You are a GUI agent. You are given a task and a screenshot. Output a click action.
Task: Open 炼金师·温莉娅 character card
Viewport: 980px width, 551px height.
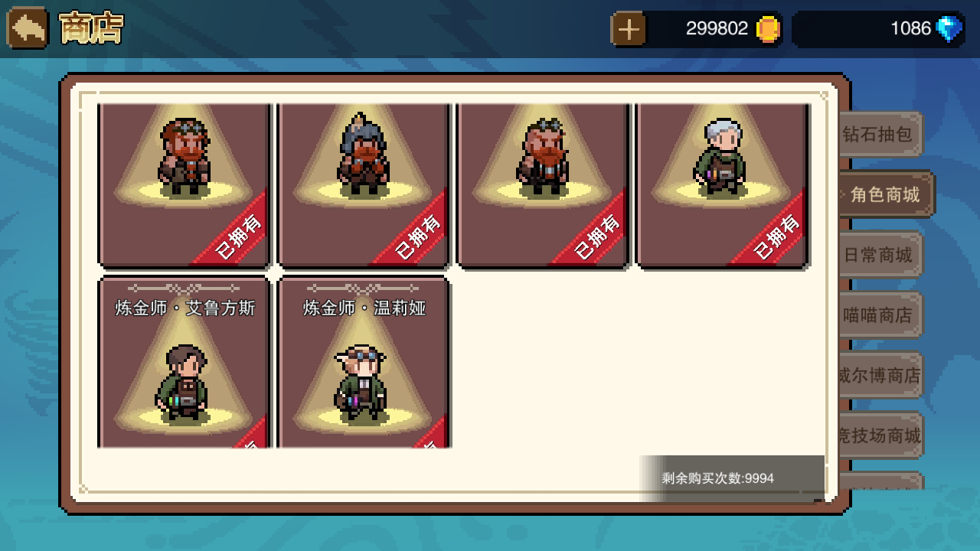(x=364, y=362)
